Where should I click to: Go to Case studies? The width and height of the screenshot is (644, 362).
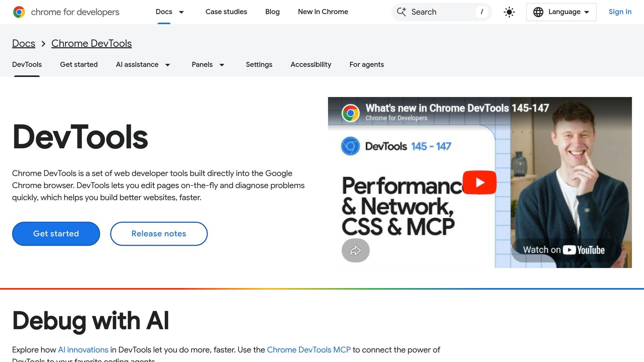click(x=226, y=12)
